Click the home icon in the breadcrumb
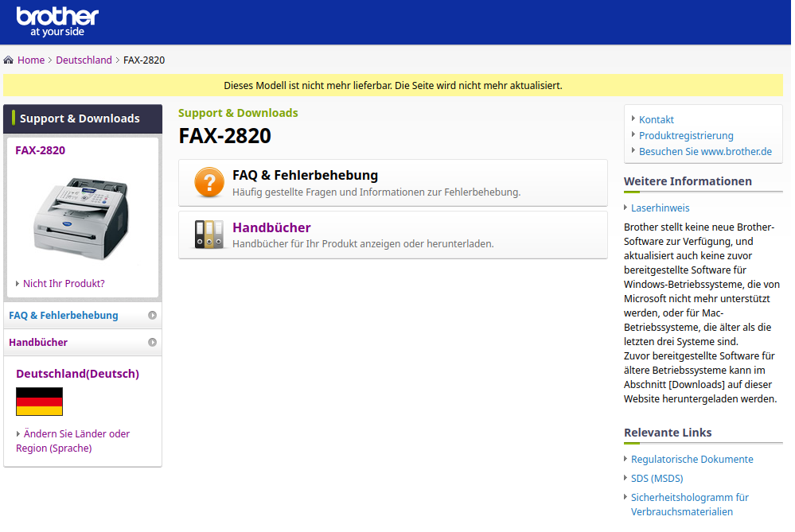This screenshot has width=795, height=532. 9,60
